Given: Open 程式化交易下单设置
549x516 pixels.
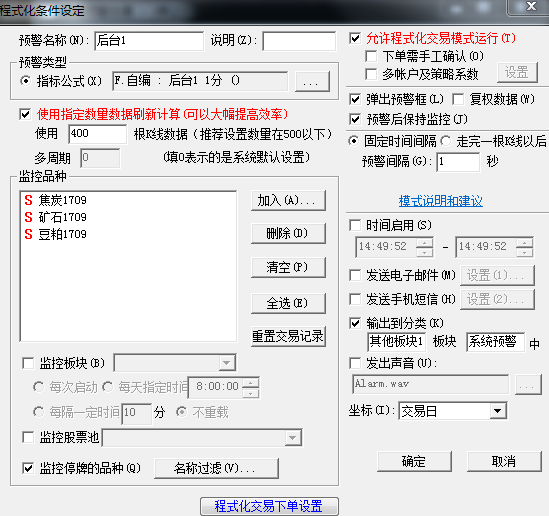Looking at the screenshot, I should [269, 506].
